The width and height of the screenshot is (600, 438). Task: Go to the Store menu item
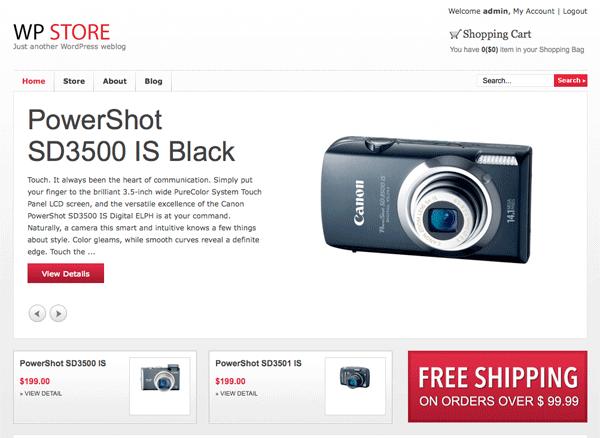coord(74,81)
